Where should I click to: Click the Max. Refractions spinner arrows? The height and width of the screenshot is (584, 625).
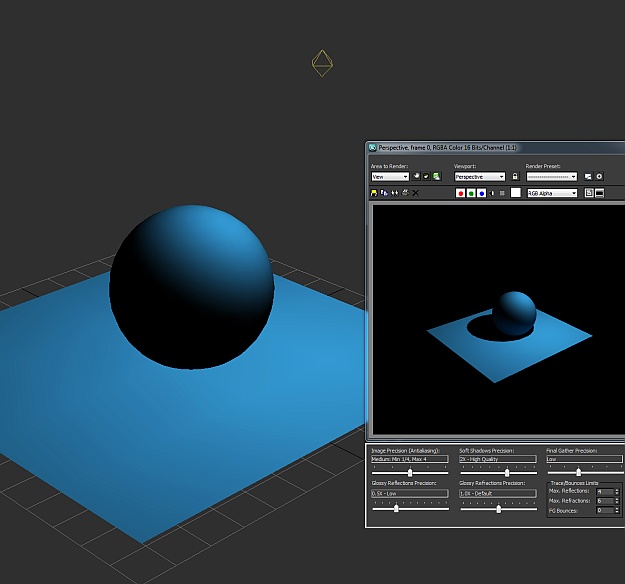tap(617, 501)
